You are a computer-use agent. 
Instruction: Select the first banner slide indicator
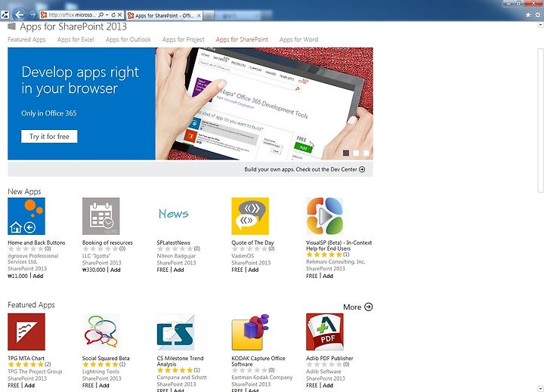point(346,153)
